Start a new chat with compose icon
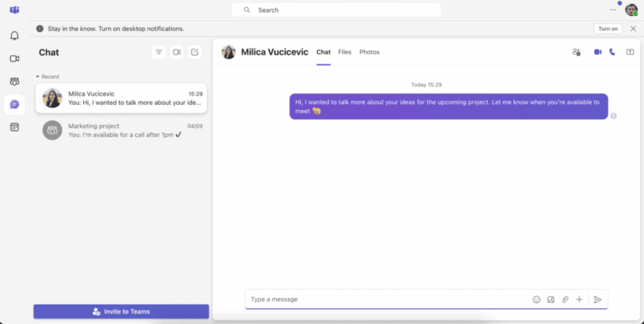The width and height of the screenshot is (644, 324). tap(195, 52)
